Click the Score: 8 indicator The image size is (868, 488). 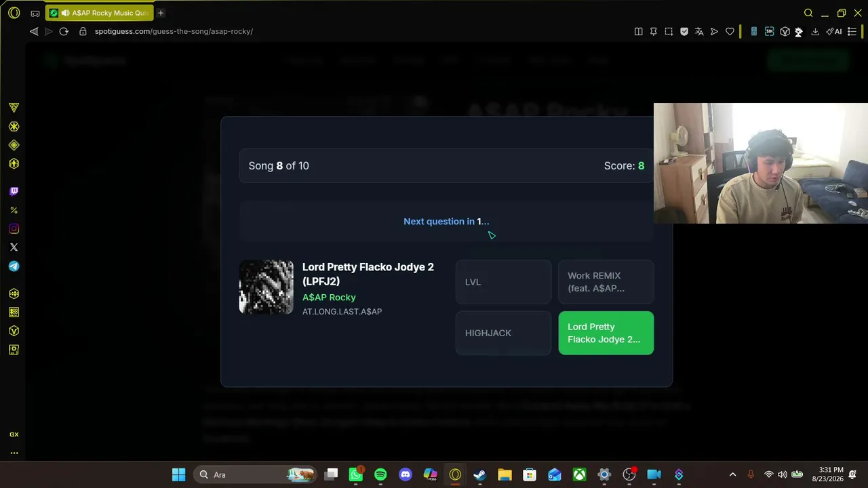pyautogui.click(x=624, y=166)
